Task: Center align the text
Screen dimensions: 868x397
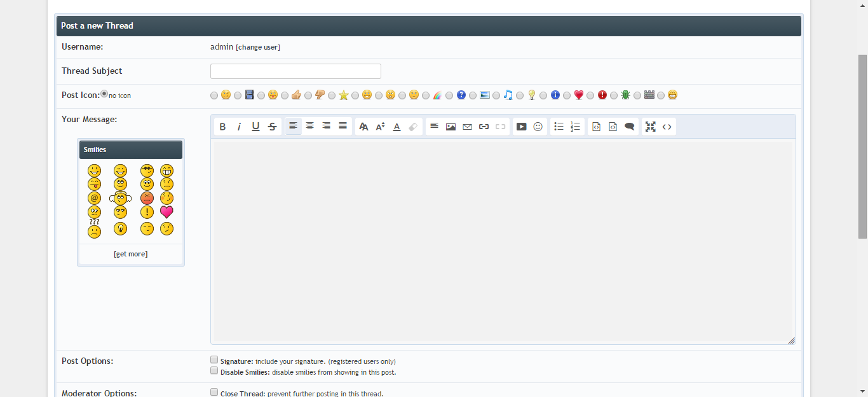Action: pos(309,126)
